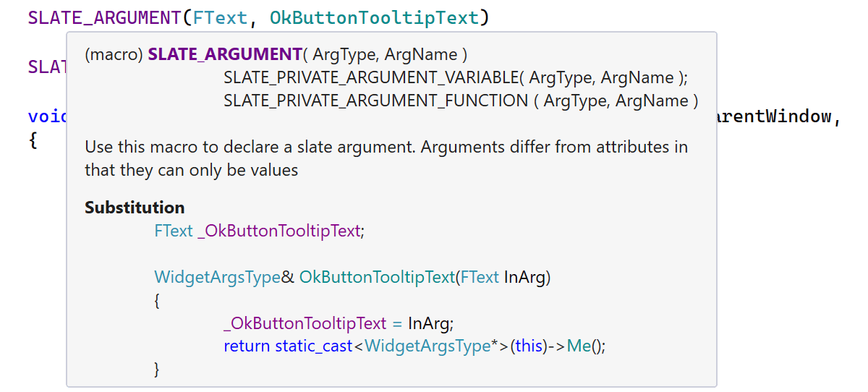Click OkButtonTooltipText function name in substitution
This screenshot has width=868, height=392.
pos(377,277)
